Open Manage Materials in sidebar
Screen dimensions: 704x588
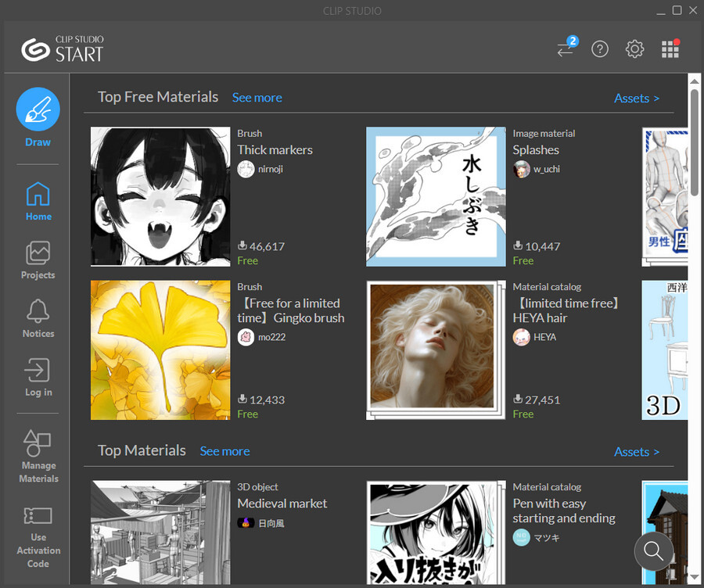pos(38,456)
